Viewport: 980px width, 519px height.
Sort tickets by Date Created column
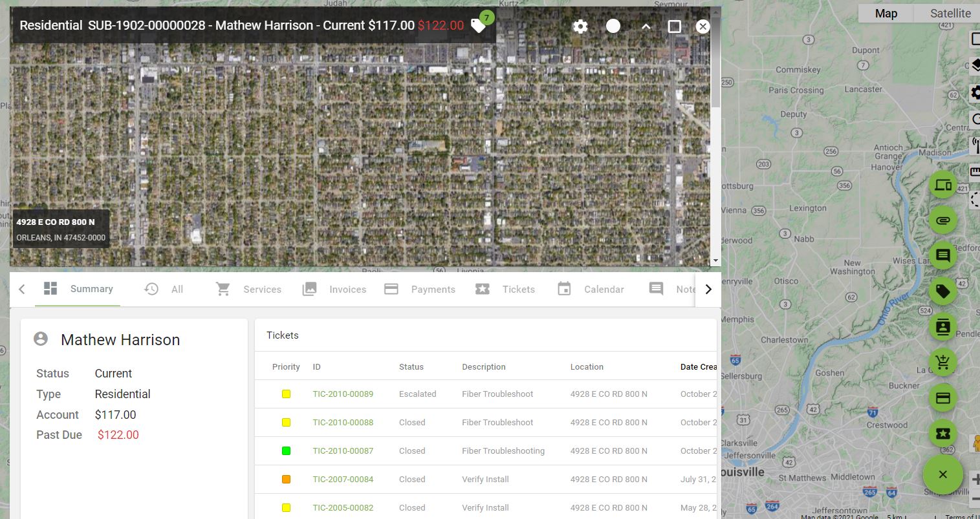699,366
